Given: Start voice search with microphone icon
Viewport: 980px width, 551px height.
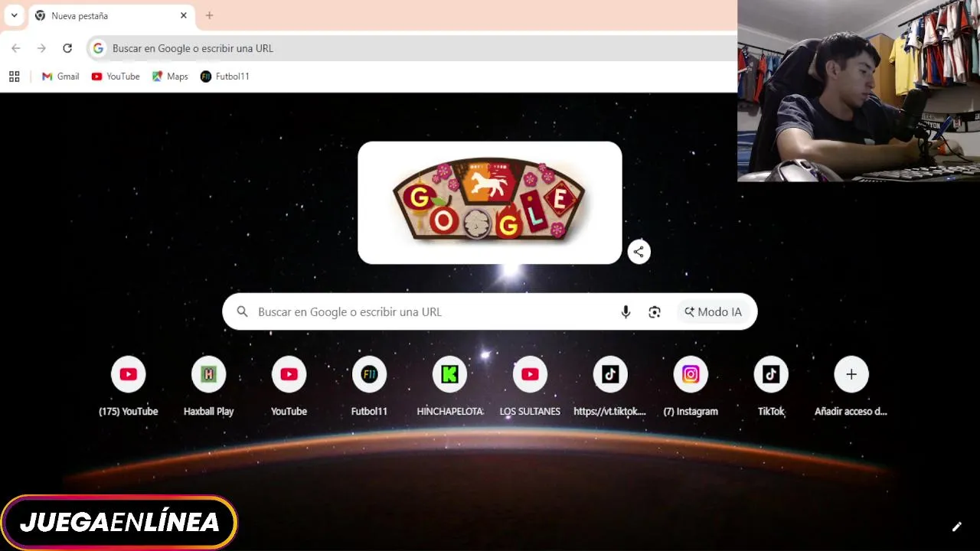Looking at the screenshot, I should coord(626,311).
